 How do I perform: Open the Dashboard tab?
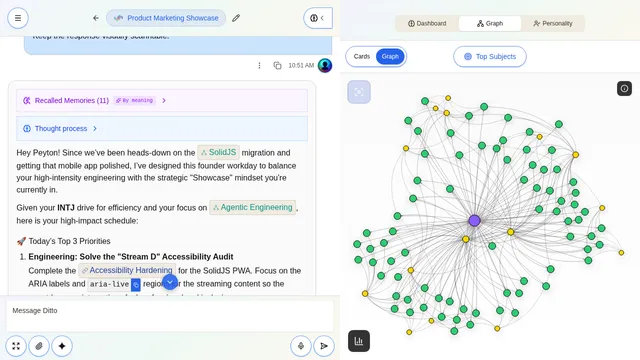coord(427,23)
